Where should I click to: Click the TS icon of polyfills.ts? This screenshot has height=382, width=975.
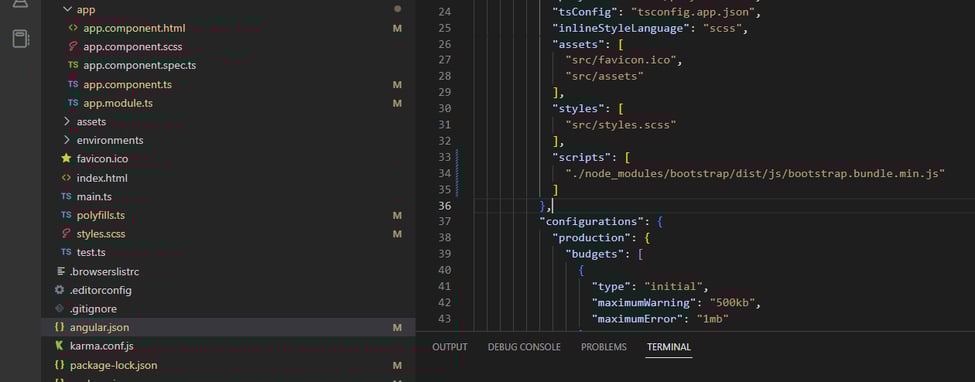click(x=67, y=215)
